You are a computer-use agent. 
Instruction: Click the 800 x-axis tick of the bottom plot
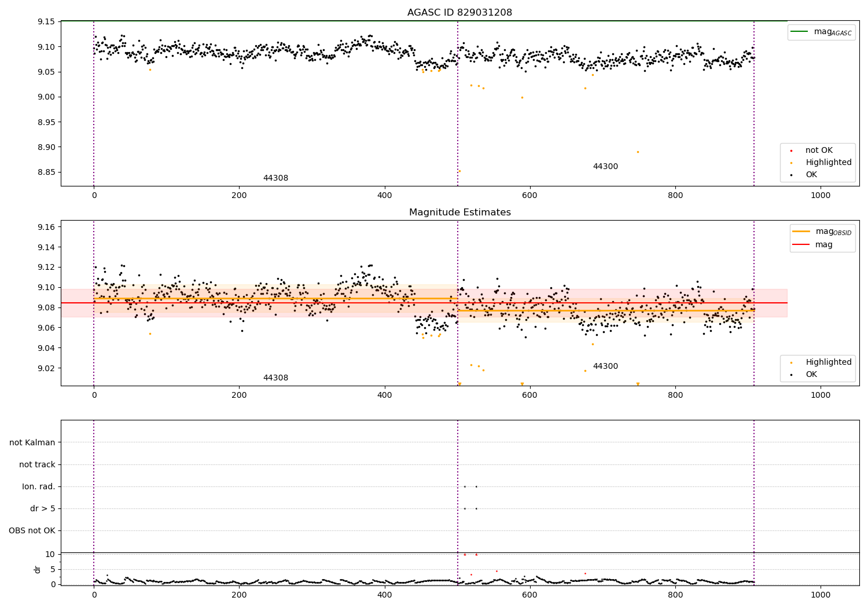(675, 595)
